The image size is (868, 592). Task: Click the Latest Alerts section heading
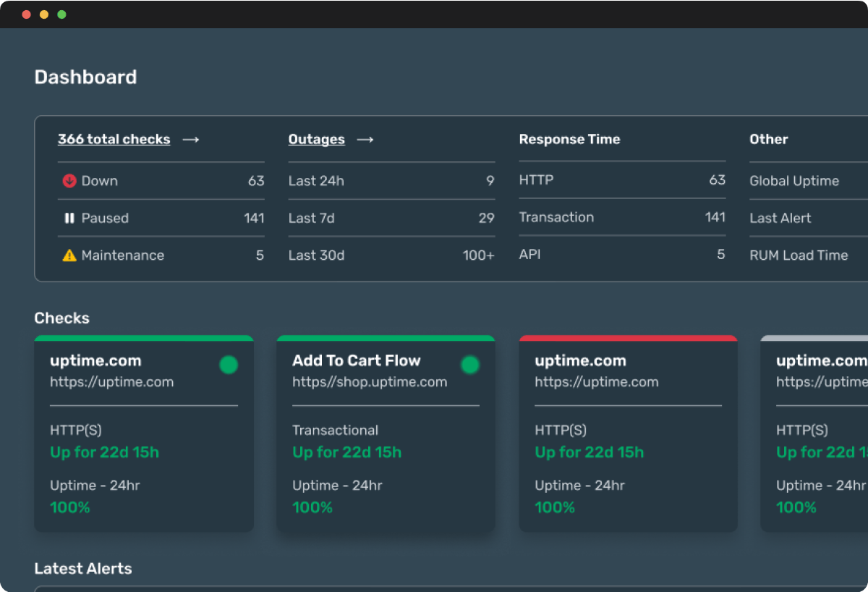83,569
